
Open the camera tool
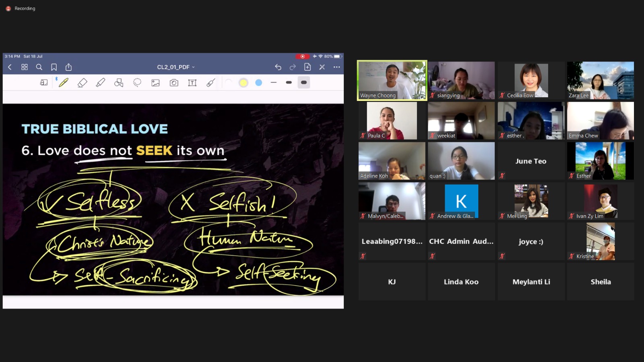174,82
